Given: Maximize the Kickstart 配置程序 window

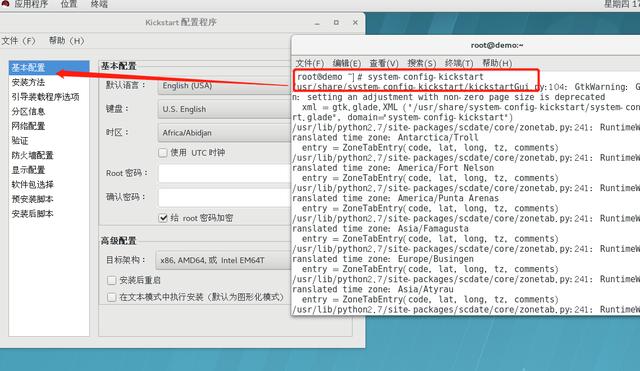Looking at the screenshot, I should (x=336, y=23).
